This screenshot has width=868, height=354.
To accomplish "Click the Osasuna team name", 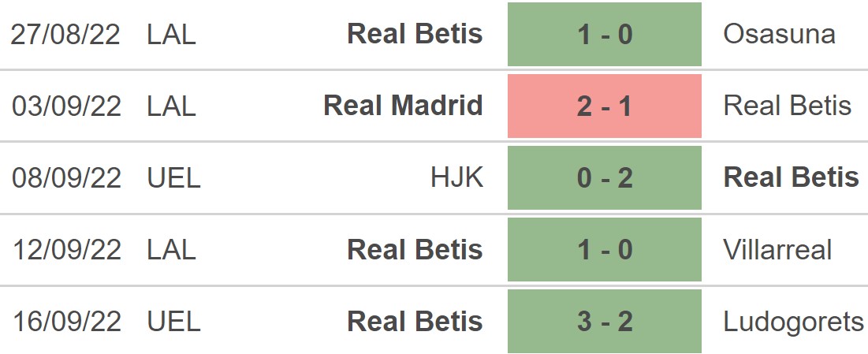I will 779,35.
